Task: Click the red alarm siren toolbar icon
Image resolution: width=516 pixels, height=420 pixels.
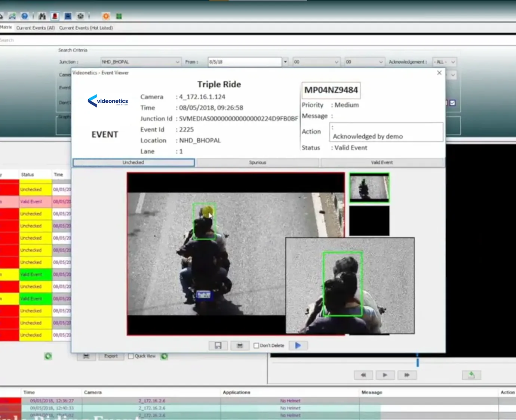Action: 55,16
